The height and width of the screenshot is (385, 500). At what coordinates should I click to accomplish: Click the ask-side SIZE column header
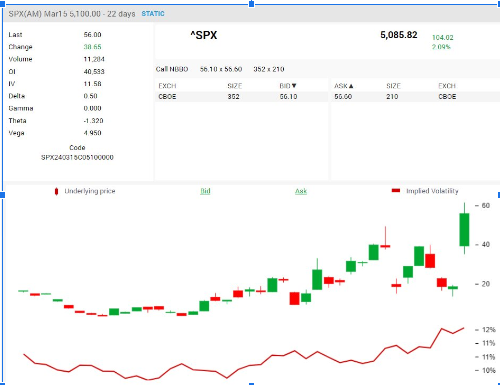393,86
